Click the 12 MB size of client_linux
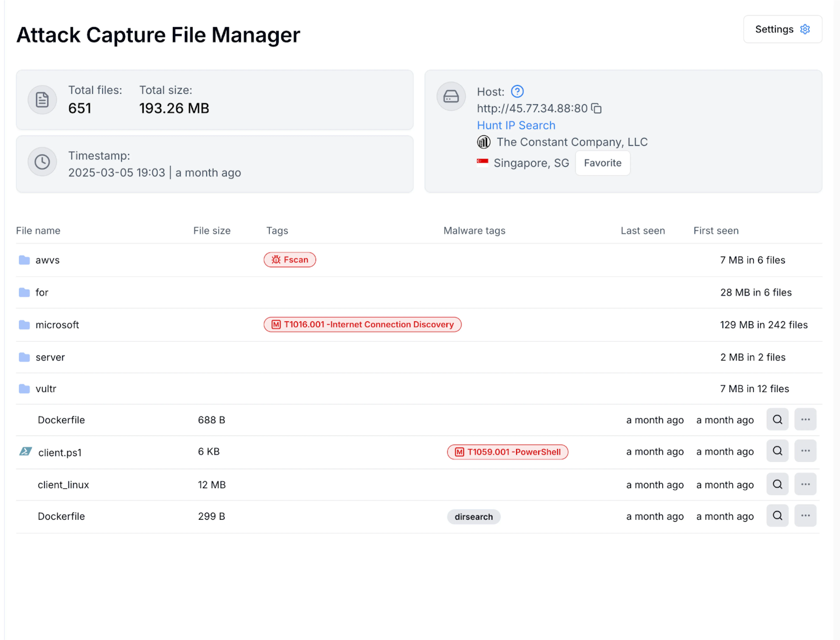 click(x=212, y=485)
